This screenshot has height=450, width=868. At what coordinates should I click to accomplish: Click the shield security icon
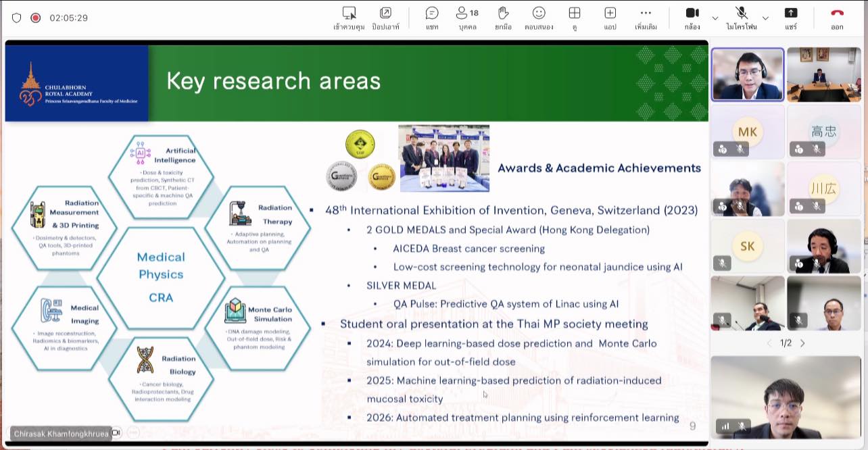click(17, 18)
